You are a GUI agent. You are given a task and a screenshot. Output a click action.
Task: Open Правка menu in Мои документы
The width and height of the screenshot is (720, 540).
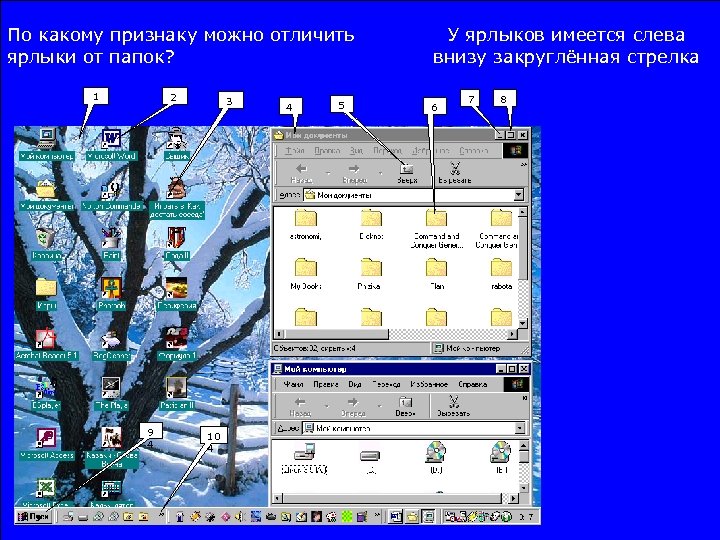(327, 151)
